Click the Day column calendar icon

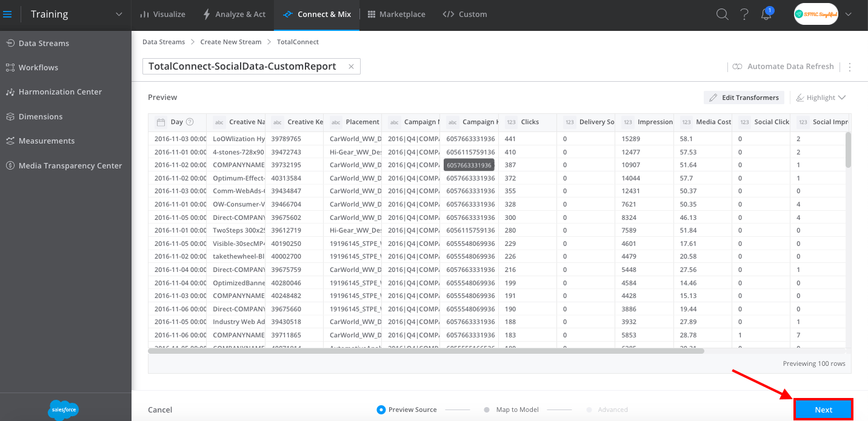(x=161, y=122)
